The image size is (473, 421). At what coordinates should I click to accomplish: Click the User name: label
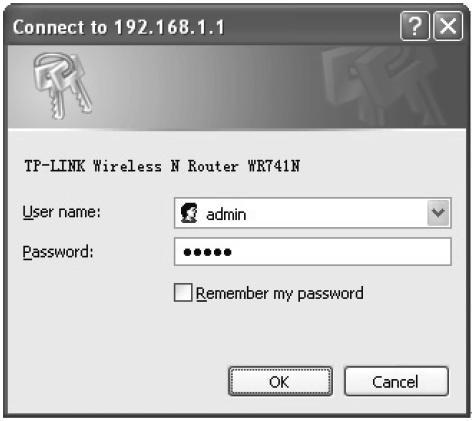[62, 212]
